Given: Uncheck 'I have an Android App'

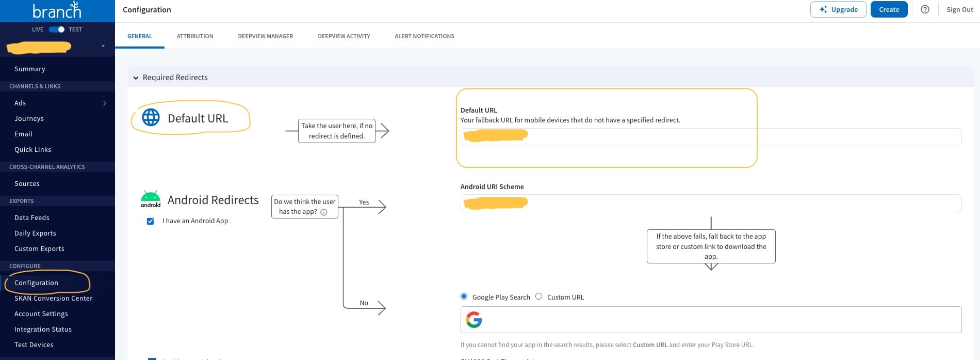Looking at the screenshot, I should coord(151,221).
